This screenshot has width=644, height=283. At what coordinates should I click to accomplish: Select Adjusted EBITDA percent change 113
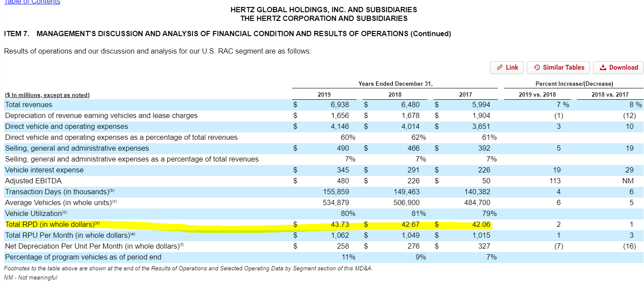coord(555,181)
